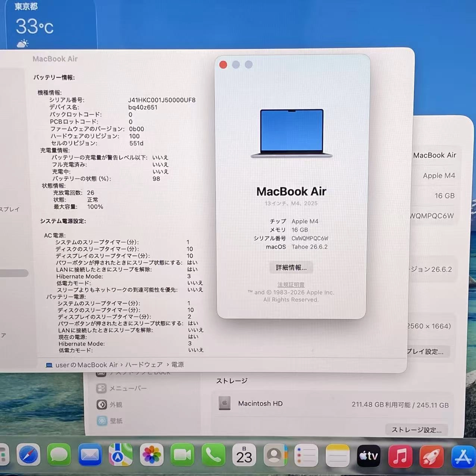Click ハードウェア in the path bar
Viewport: 476px width, 476px height.
(x=144, y=364)
